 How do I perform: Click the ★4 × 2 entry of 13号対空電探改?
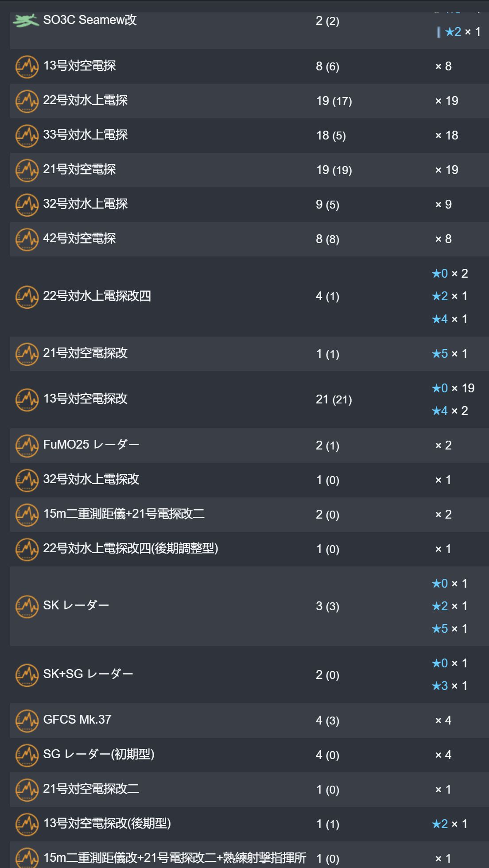450,411
